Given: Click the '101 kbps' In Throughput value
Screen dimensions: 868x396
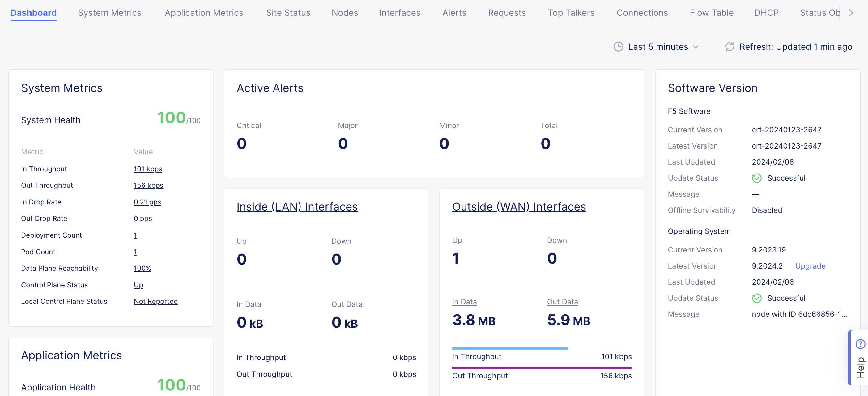Looking at the screenshot, I should [148, 169].
